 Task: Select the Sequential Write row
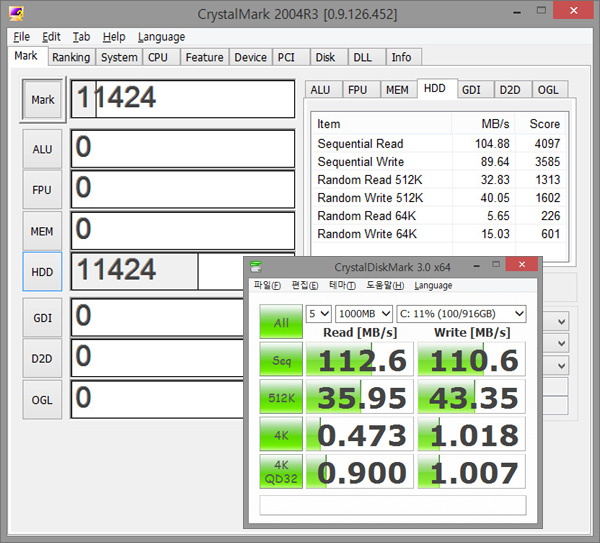(439, 161)
